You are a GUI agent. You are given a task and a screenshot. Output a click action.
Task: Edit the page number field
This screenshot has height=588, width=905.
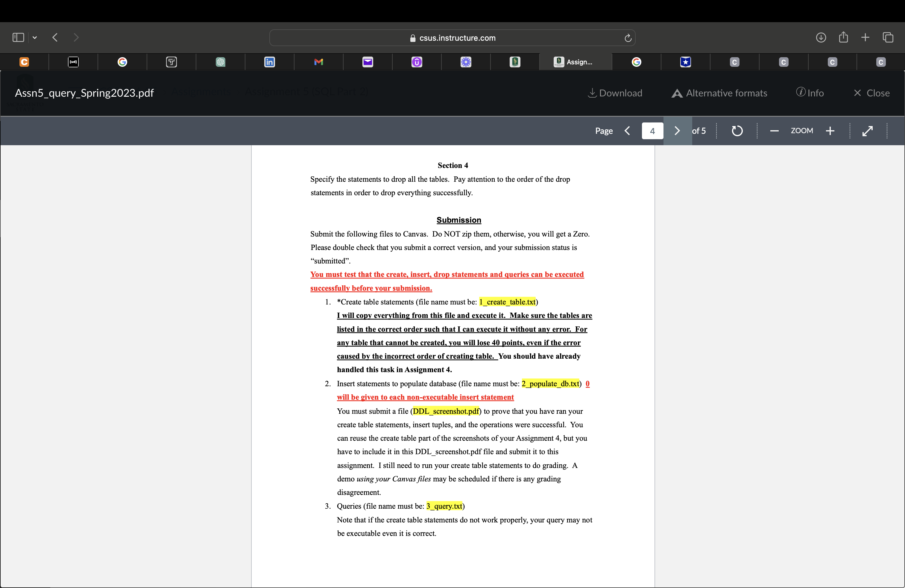[x=652, y=131]
